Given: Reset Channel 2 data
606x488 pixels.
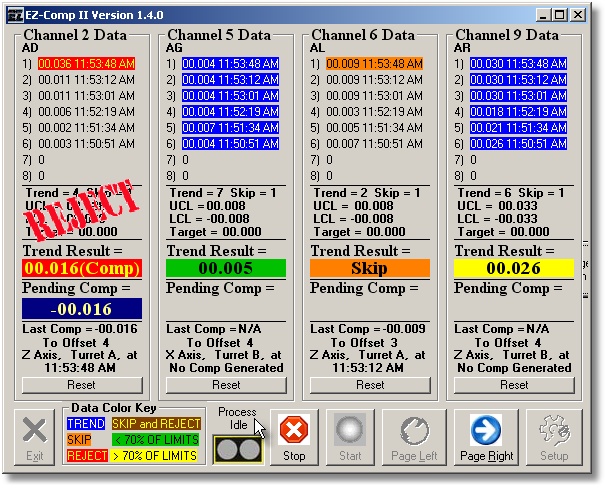Looking at the screenshot, I should (82, 385).
